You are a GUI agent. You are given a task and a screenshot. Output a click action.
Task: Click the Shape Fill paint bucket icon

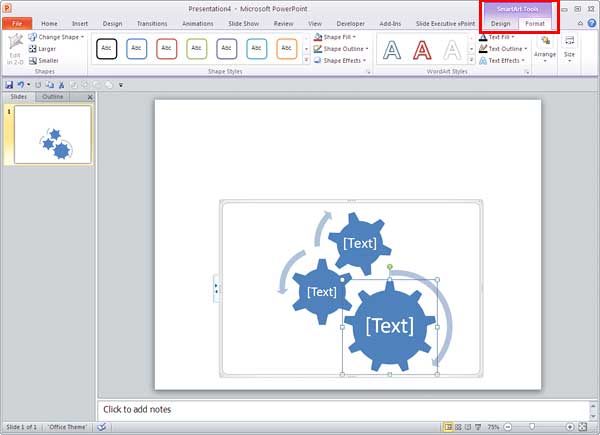tap(318, 37)
